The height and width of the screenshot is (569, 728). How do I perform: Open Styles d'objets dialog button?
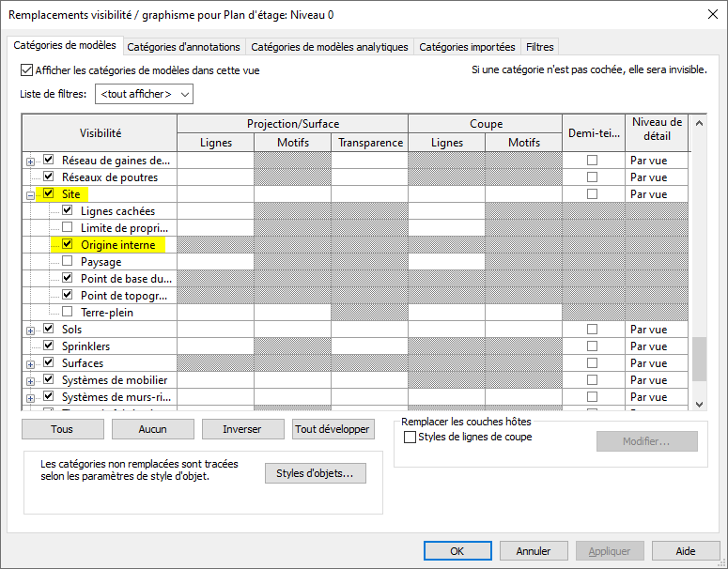point(315,474)
